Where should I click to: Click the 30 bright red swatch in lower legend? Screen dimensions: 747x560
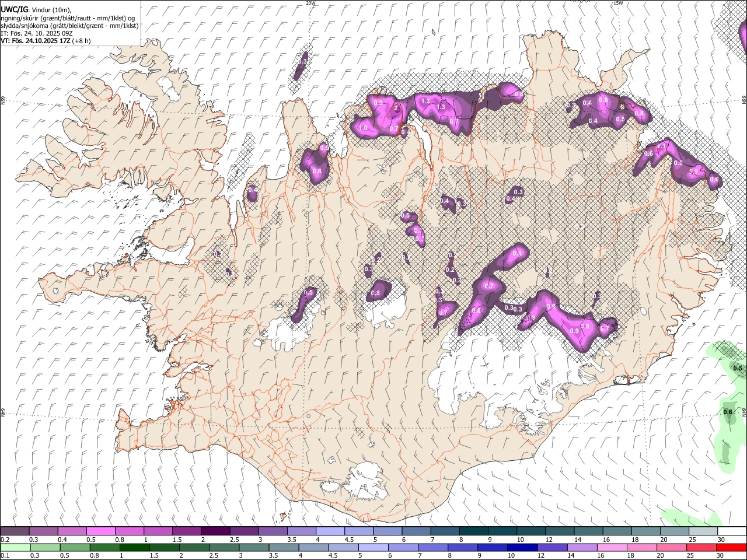pos(731,547)
